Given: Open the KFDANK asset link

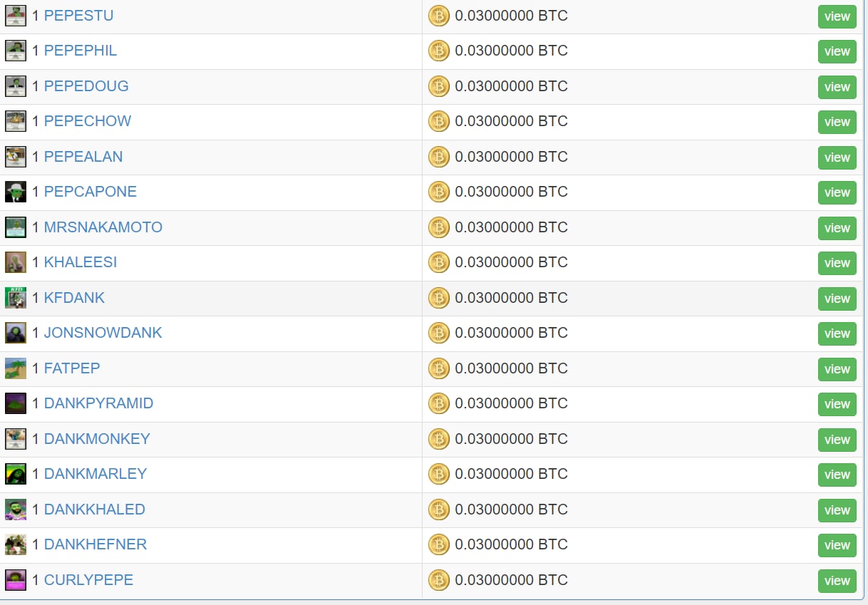Looking at the screenshot, I should [74, 298].
